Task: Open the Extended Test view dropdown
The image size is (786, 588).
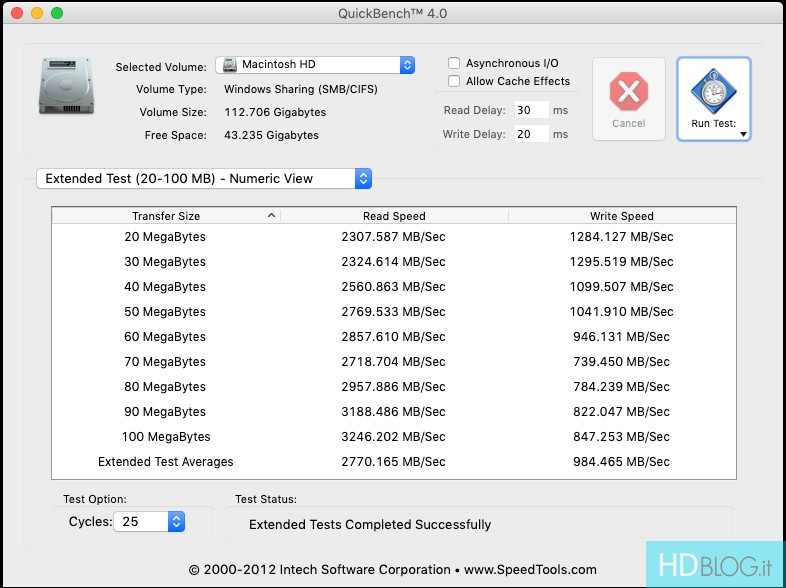Action: tap(204, 178)
